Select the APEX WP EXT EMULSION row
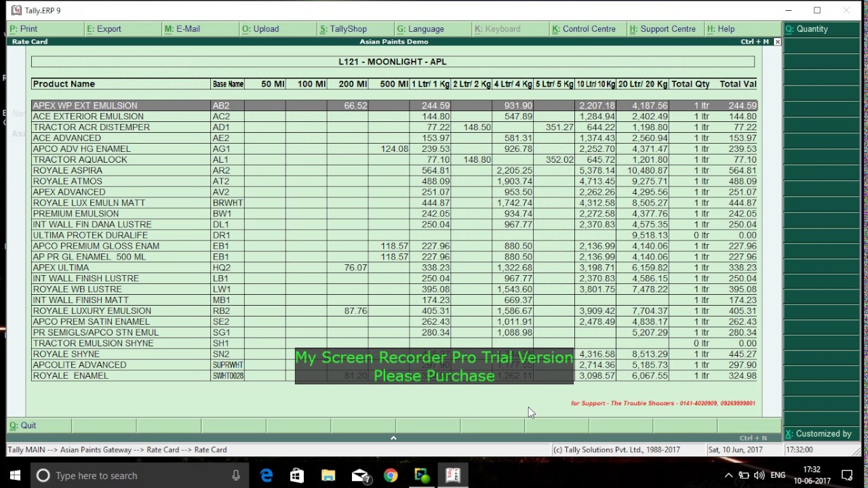Image resolution: width=868 pixels, height=488 pixels. 394,106
